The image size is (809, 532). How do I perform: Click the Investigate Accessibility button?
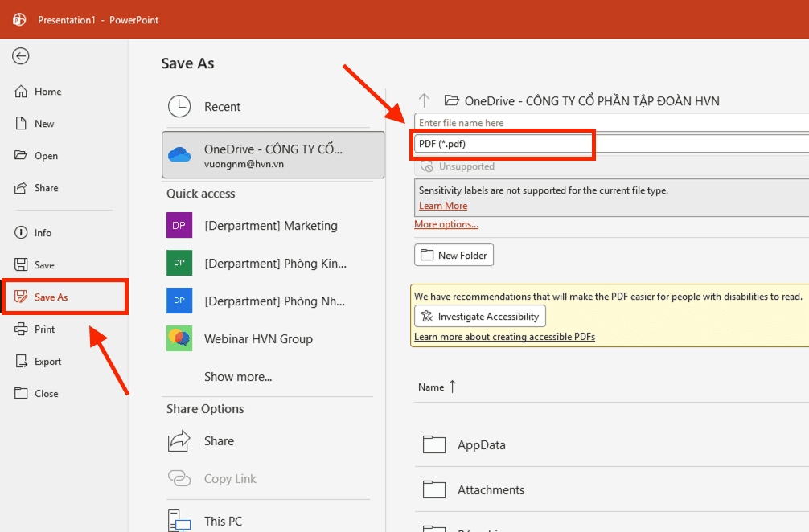(480, 317)
